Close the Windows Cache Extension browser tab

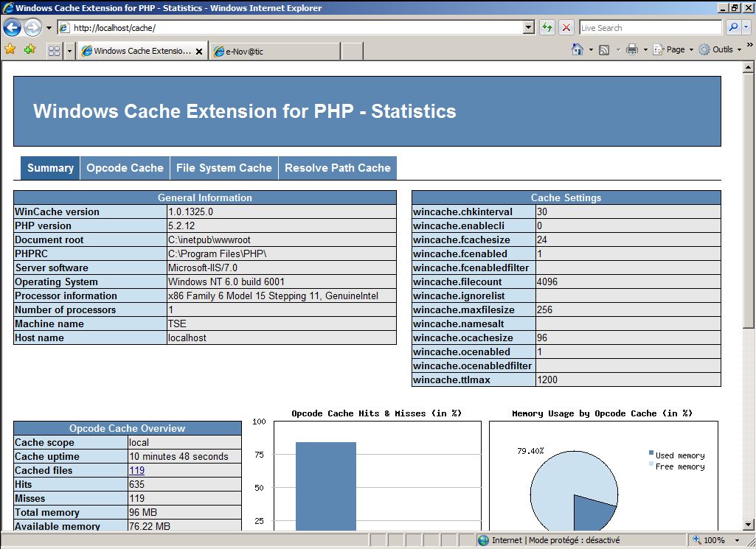click(198, 51)
